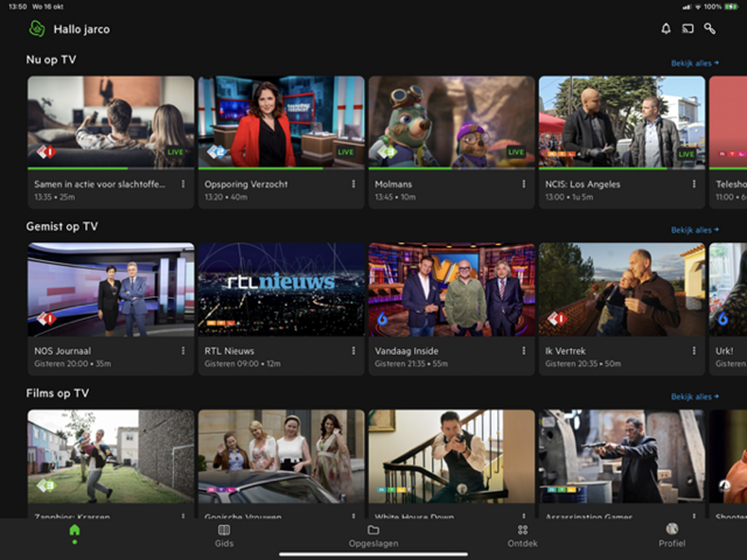This screenshot has height=560, width=747.
Task: Click Bekijk alles for Gemist op TV
Action: 694,230
